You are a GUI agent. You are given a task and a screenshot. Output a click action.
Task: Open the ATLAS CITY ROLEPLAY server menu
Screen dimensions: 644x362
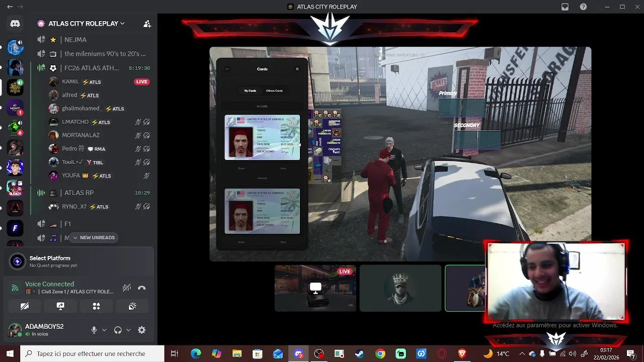80,24
